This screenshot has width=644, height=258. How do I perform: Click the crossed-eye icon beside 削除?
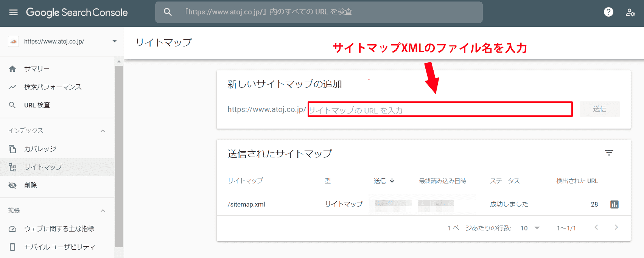[x=12, y=185]
